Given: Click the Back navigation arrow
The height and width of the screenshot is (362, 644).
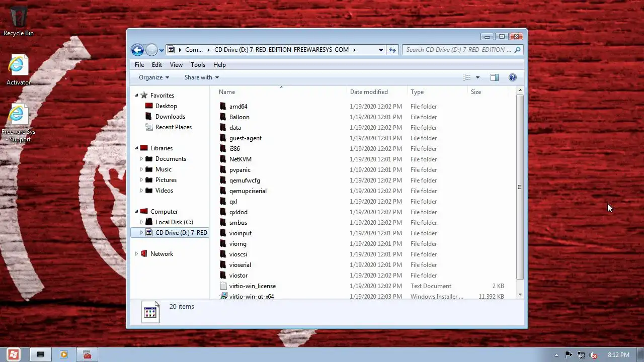Looking at the screenshot, I should tap(137, 50).
